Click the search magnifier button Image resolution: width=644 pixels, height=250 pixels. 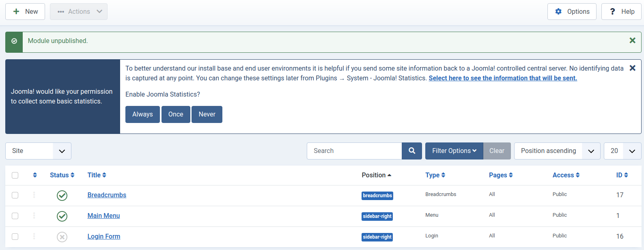coord(412,151)
